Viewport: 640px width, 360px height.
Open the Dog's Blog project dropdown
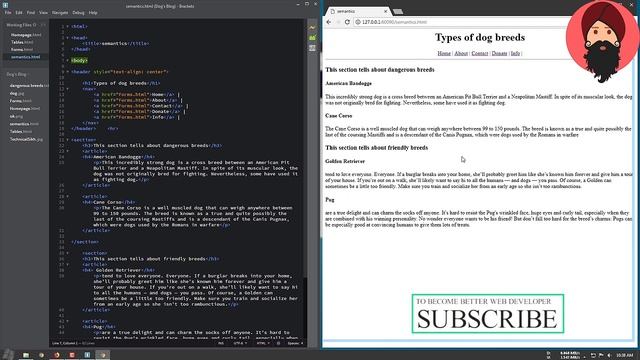18,74
